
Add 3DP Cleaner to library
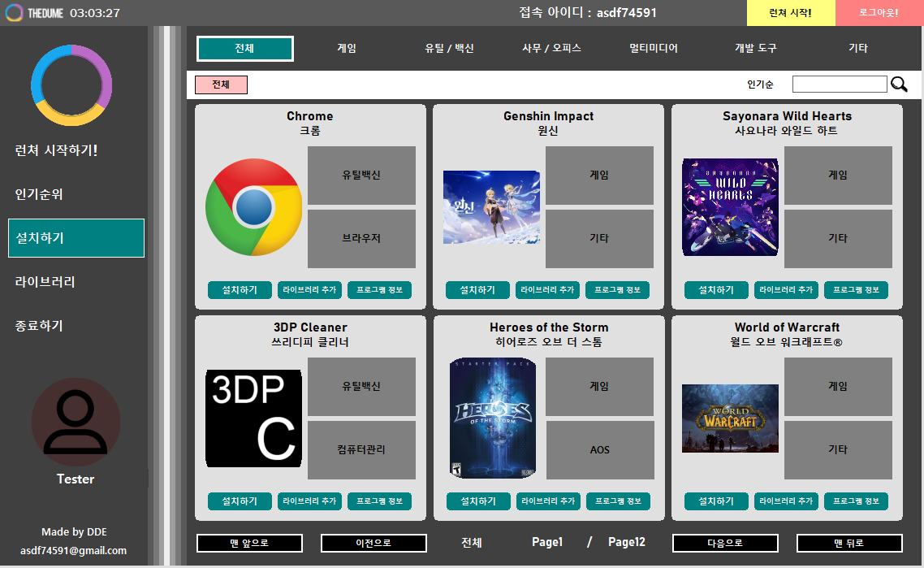(309, 501)
